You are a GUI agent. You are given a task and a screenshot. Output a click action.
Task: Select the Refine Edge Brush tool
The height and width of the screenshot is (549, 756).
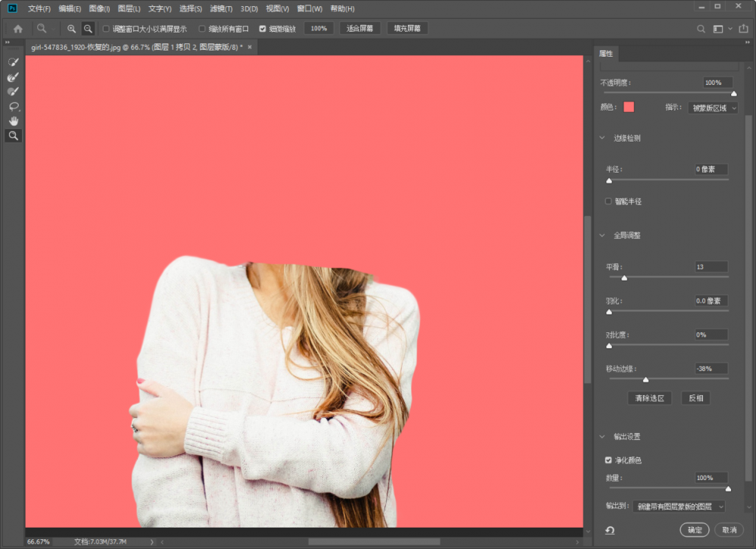tap(13, 76)
